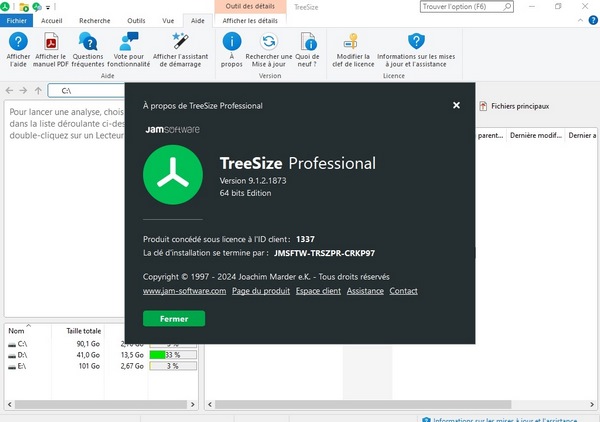Click Rechercher une Mise à jour icon
Screen dimensions: 600x422
[269, 41]
